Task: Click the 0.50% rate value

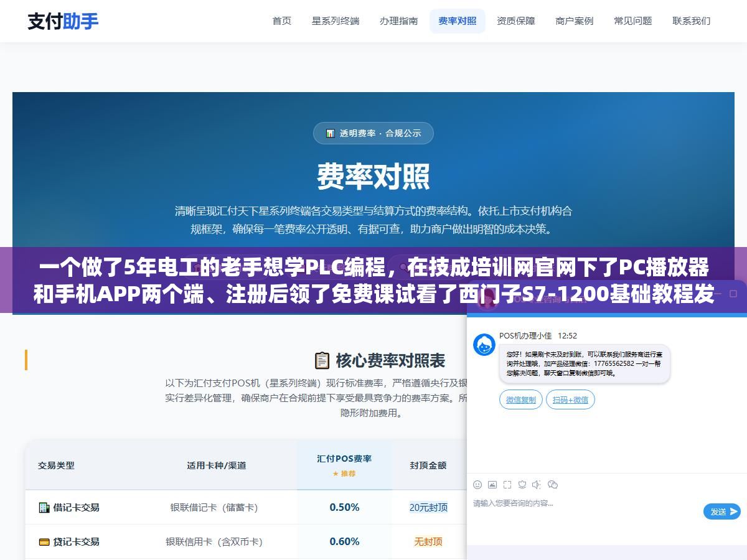Action: [x=344, y=507]
